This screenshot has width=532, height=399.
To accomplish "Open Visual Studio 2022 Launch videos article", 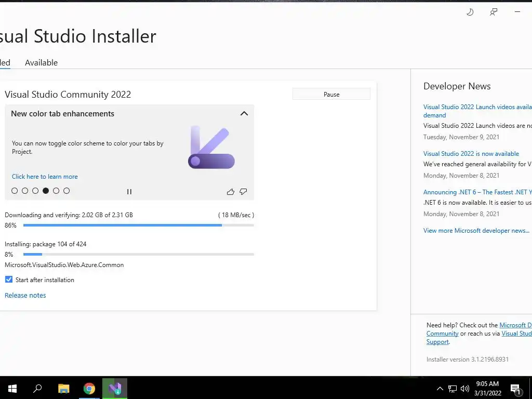I will click(x=477, y=111).
